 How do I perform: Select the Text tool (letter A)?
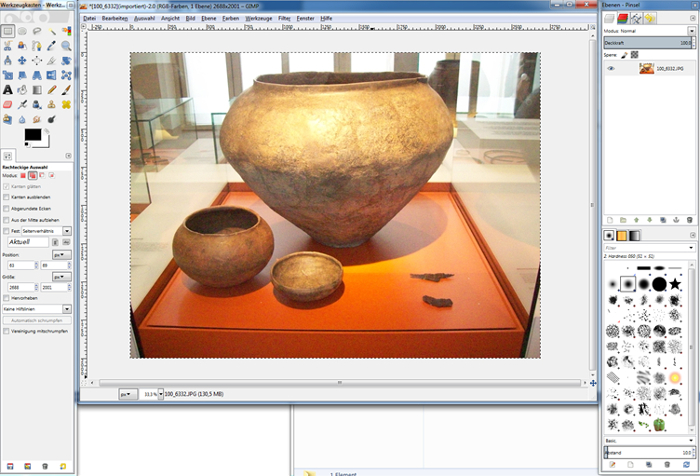(x=8, y=89)
